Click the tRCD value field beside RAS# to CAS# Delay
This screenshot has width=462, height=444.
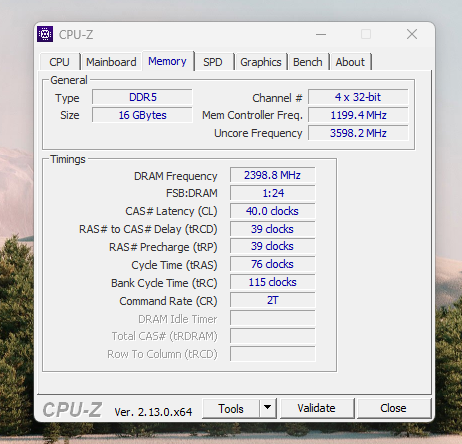(273, 229)
